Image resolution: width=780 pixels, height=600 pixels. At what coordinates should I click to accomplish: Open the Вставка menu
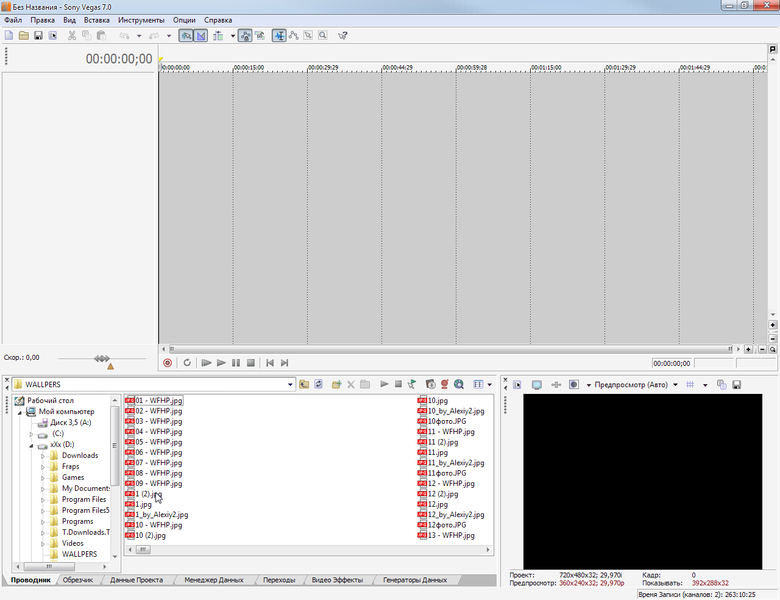97,20
